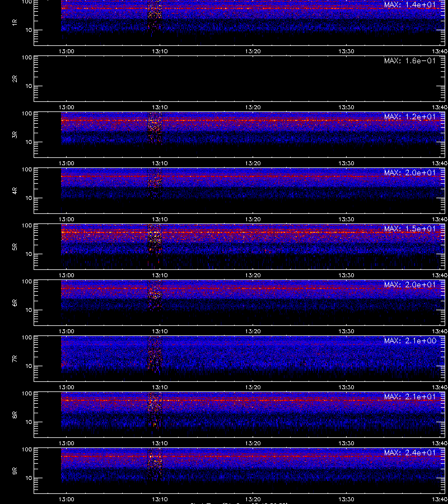Select the 4R panel 'MAX: 2.0e+01' readout
This screenshot has width=448, height=504.
coord(410,172)
